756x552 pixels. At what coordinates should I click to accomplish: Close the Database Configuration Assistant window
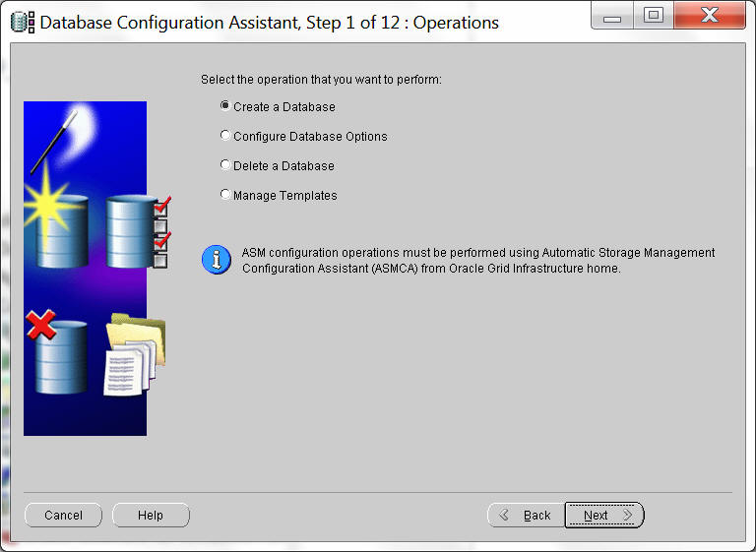tap(708, 16)
